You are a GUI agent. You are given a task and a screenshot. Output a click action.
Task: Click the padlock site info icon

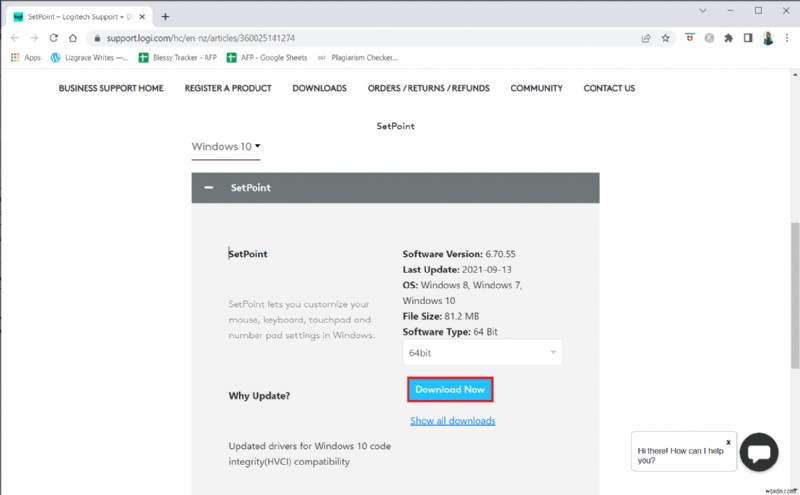pos(97,38)
